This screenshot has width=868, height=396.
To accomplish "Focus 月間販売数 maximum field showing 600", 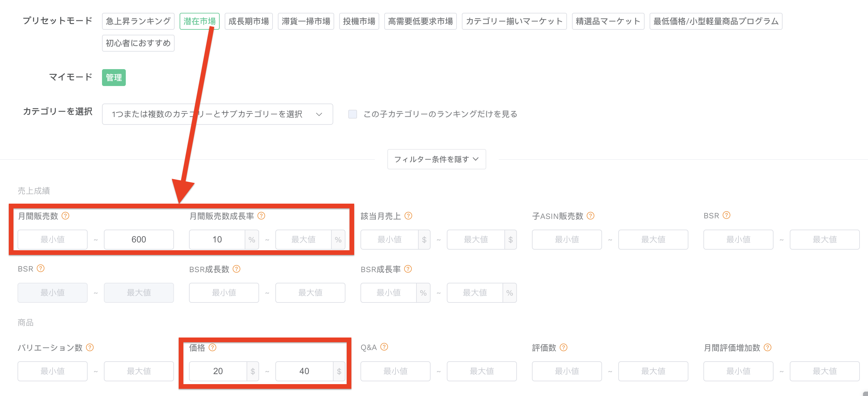I will pos(139,239).
